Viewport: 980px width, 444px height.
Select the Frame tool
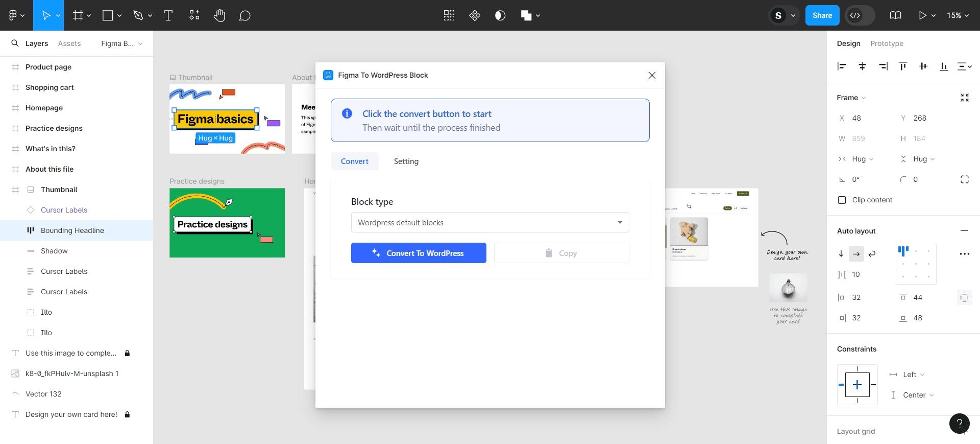coord(78,15)
